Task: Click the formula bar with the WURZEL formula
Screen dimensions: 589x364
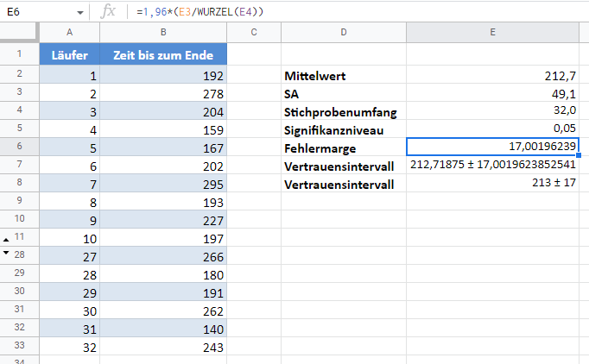Action: point(358,11)
